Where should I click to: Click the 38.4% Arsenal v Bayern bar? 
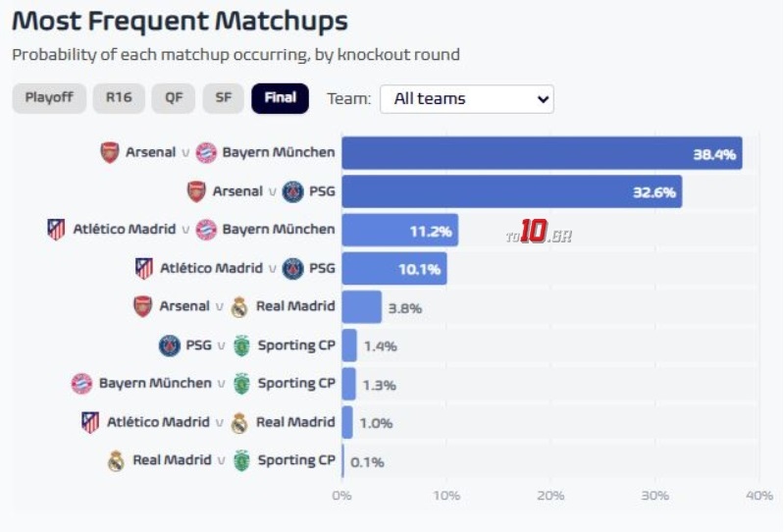tap(542, 153)
